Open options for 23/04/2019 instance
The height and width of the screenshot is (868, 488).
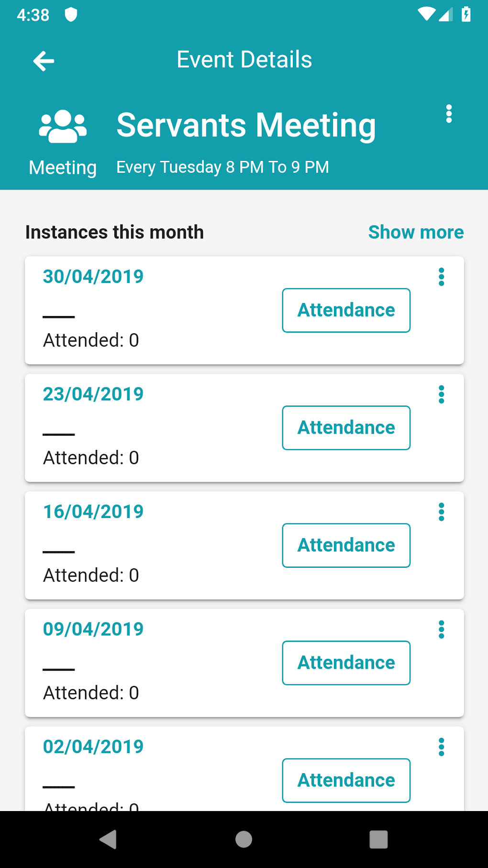point(441,395)
